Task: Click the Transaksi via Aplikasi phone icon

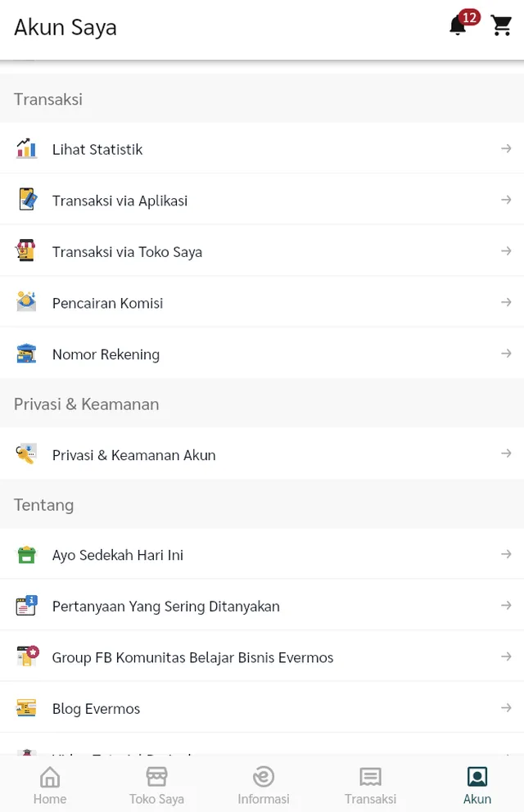Action: (25, 200)
